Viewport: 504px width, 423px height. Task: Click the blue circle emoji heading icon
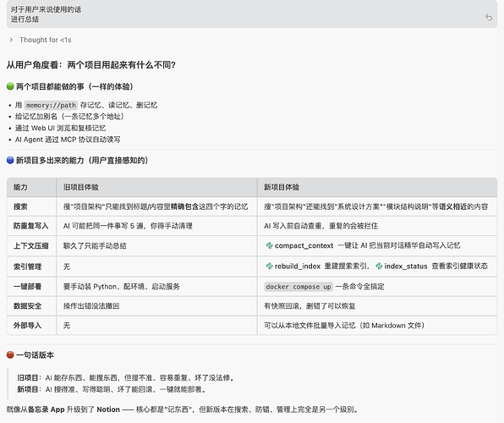click(10, 160)
